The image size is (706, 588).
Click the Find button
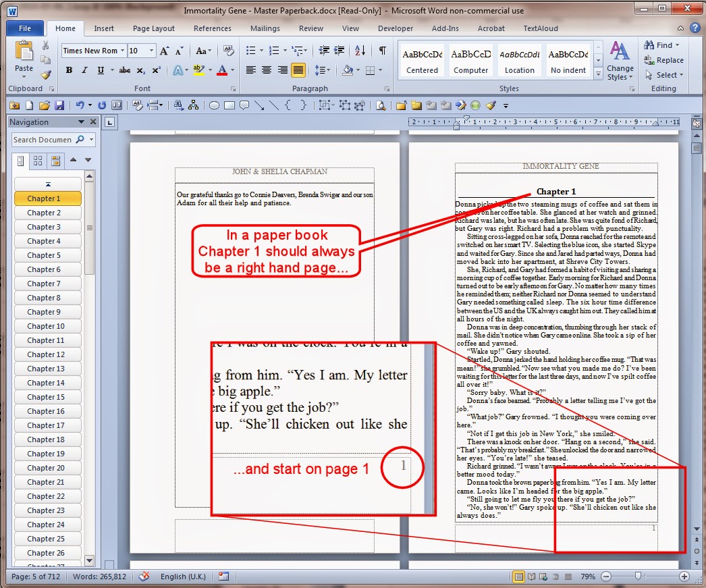pyautogui.click(x=661, y=45)
